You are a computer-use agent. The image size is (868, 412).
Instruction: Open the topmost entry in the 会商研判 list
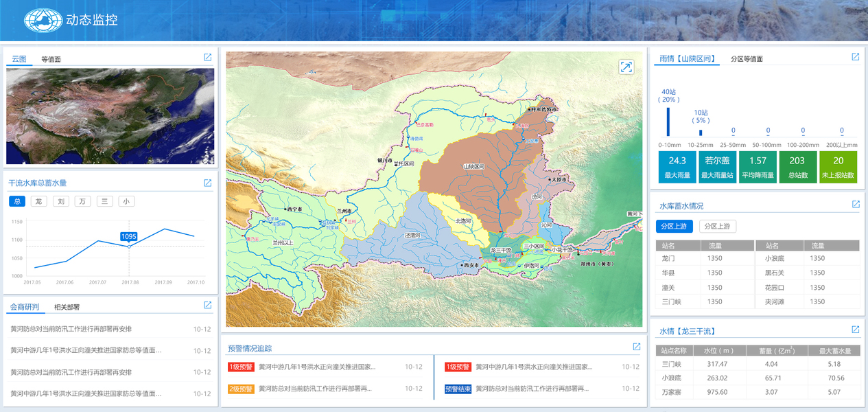coord(110,329)
